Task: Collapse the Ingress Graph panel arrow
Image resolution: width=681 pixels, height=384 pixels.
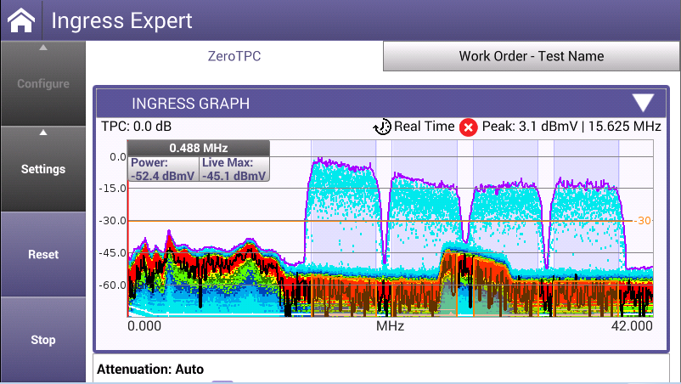Action: point(643,103)
